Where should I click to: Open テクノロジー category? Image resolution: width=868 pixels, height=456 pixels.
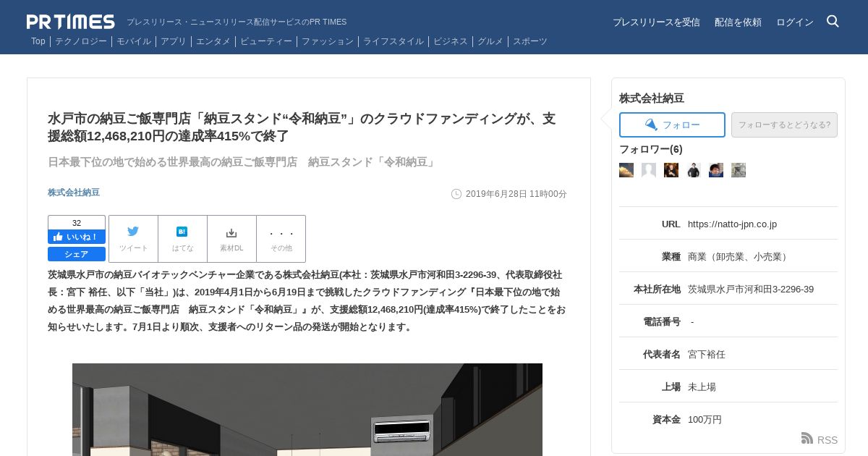click(81, 41)
